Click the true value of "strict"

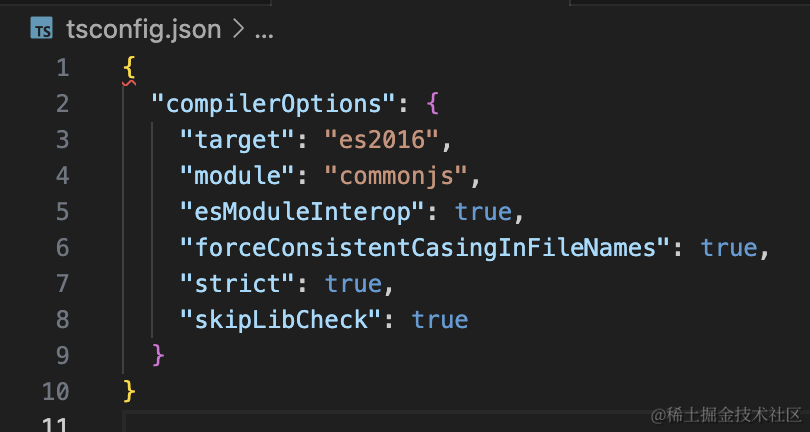point(354,283)
